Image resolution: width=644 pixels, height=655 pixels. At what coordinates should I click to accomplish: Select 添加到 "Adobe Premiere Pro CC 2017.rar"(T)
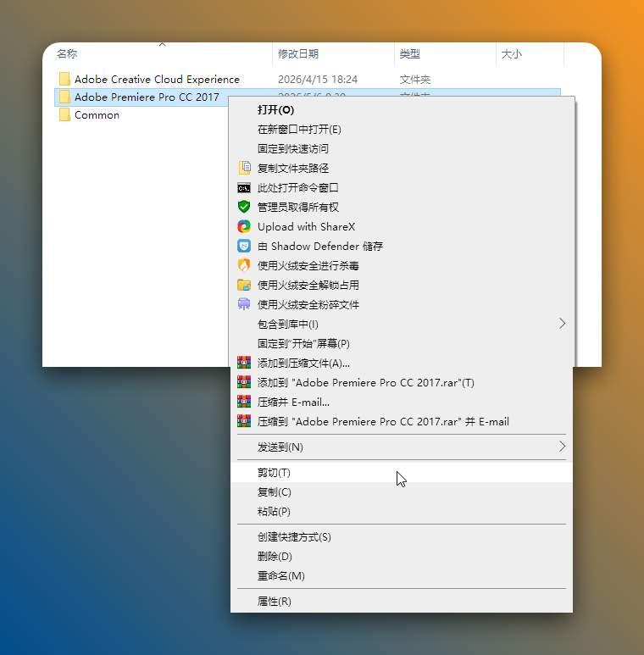pos(402,383)
